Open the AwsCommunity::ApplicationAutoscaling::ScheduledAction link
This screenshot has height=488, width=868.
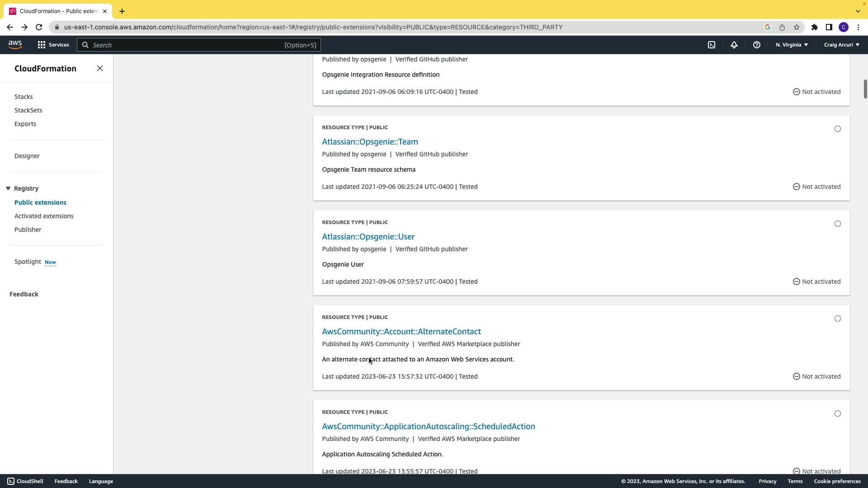(428, 426)
